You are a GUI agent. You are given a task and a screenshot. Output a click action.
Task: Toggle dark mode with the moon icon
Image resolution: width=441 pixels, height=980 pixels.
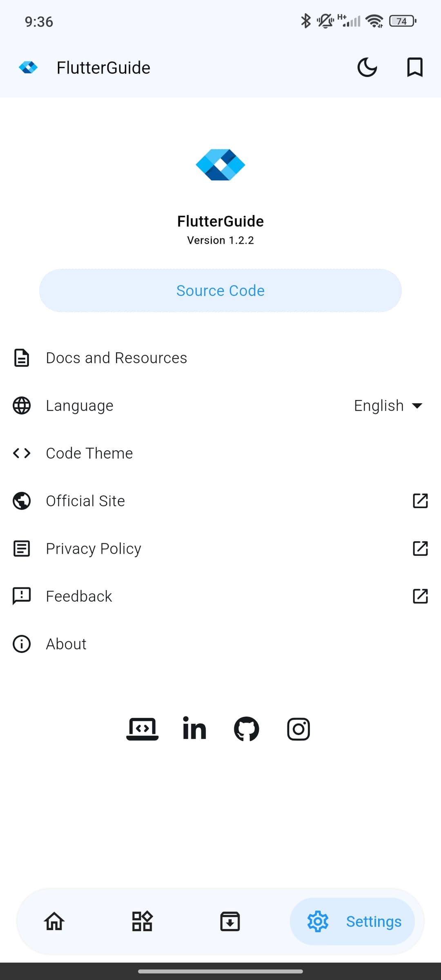(x=367, y=67)
